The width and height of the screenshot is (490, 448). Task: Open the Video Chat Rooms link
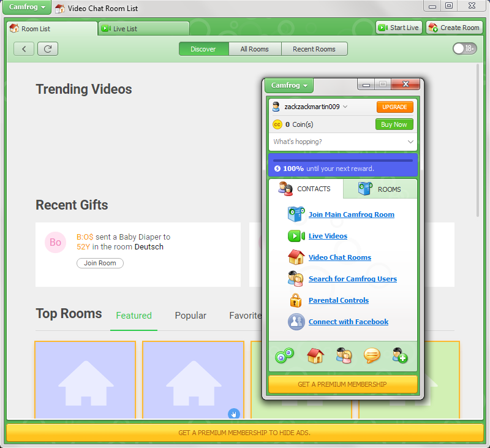coord(340,257)
